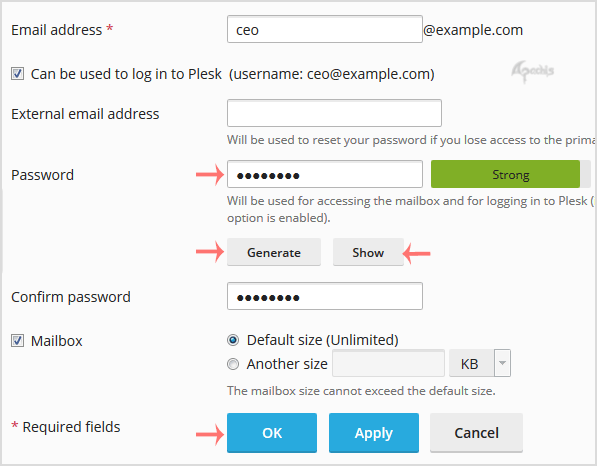
Task: Focus the Password field
Action: [x=325, y=174]
